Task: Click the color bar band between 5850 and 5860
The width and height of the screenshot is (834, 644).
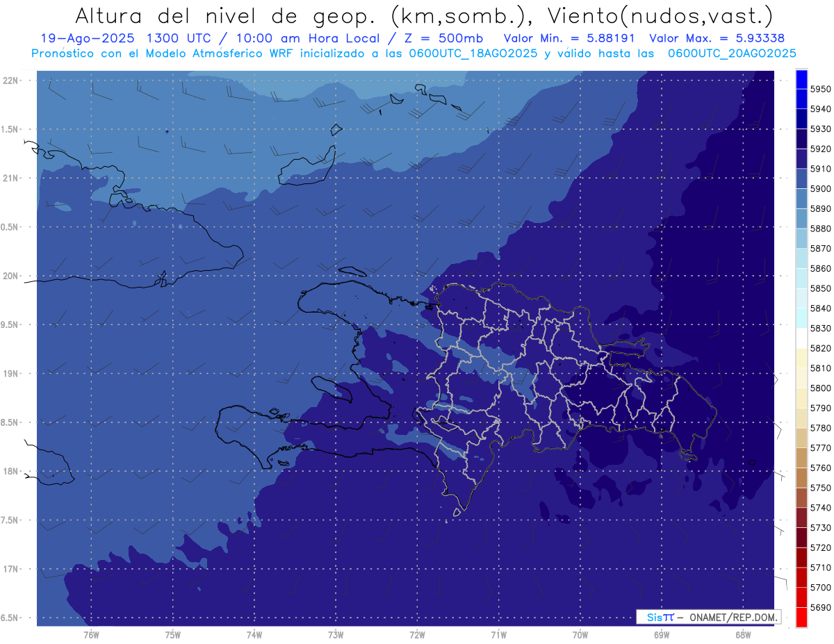Action: pos(801,279)
